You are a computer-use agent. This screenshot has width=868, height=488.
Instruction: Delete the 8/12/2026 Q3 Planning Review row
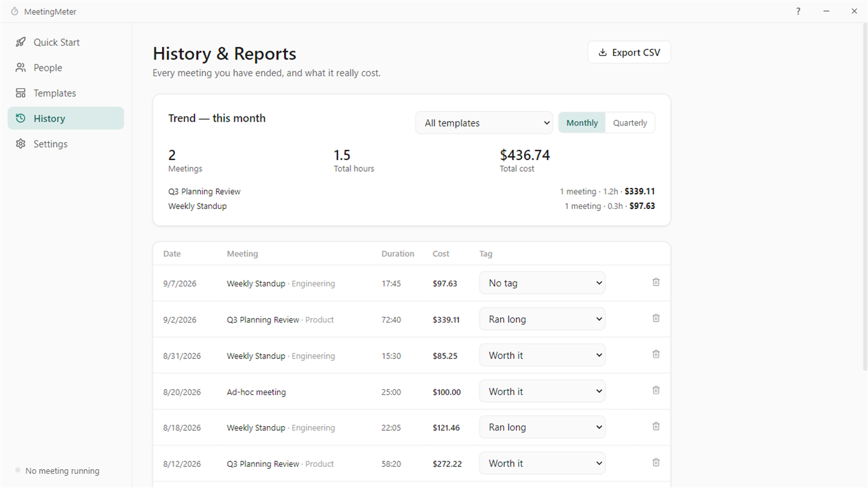(656, 462)
